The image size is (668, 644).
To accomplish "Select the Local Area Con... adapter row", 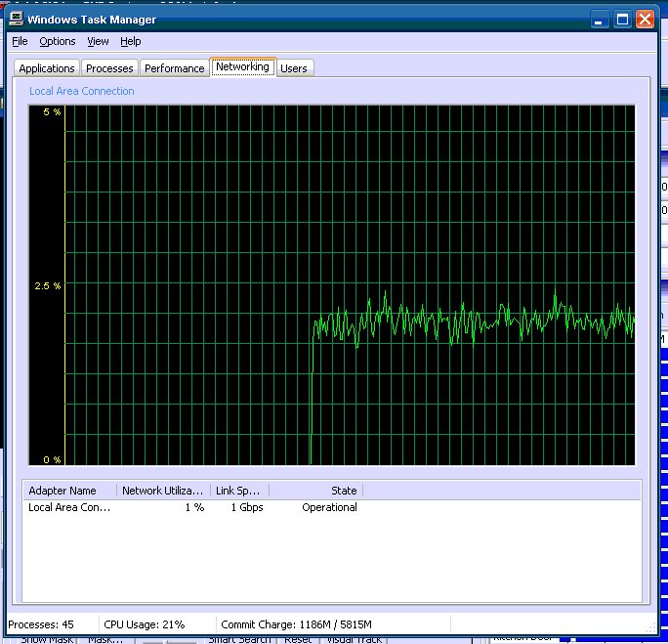I will click(69, 507).
